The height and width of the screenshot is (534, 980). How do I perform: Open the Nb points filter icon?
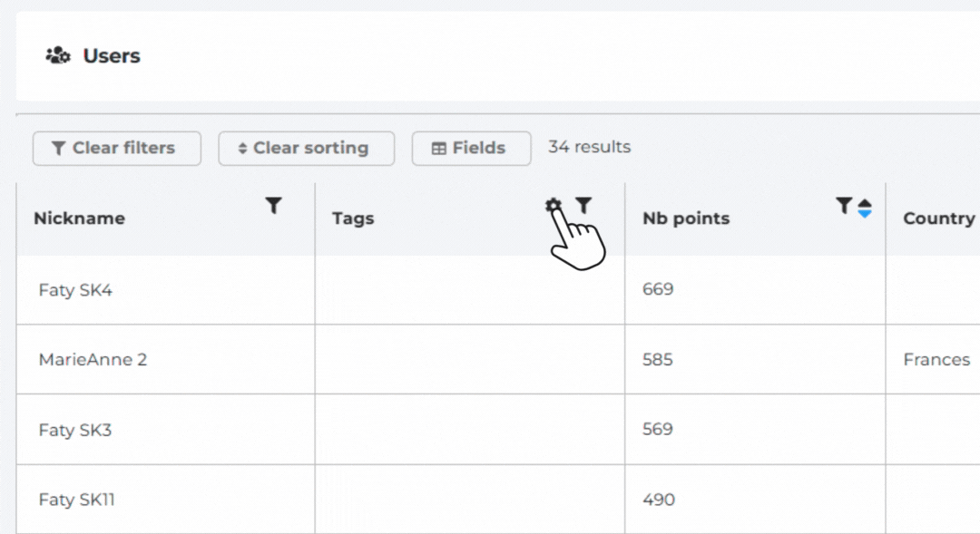click(x=844, y=206)
